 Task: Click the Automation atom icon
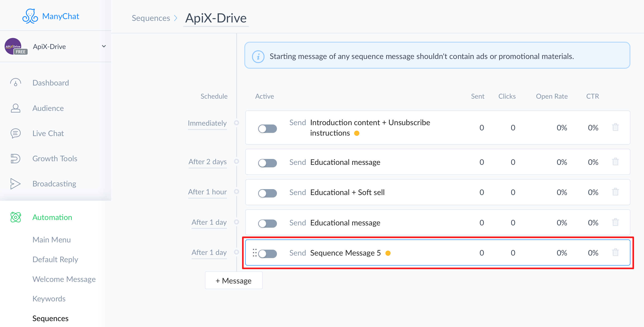point(15,217)
